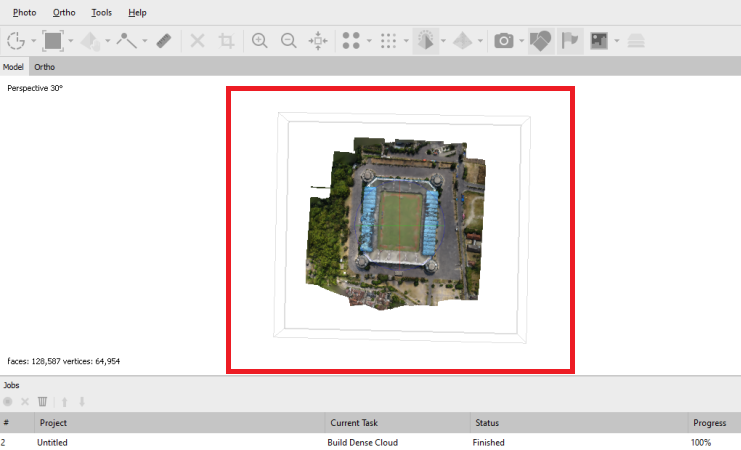Click the Perspective 30° label

(35, 88)
